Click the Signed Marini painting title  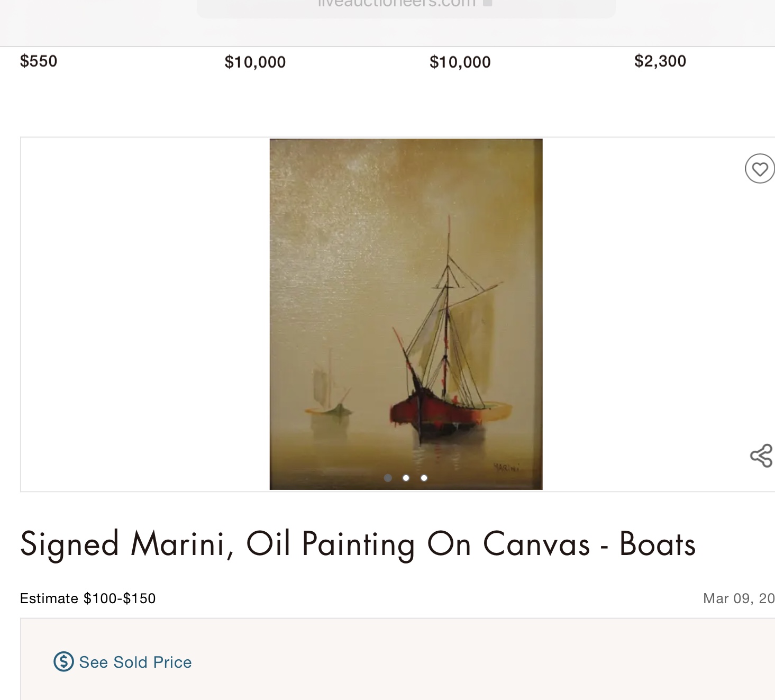point(358,544)
